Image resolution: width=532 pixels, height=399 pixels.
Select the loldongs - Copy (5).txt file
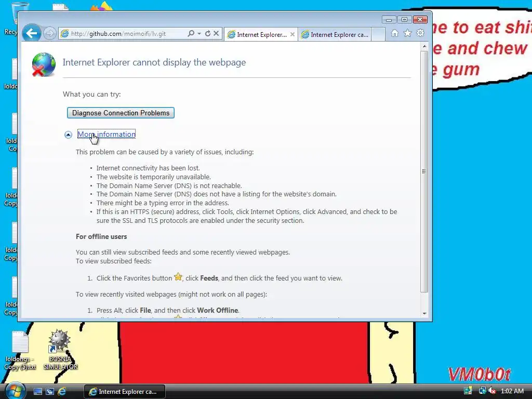coord(20,350)
